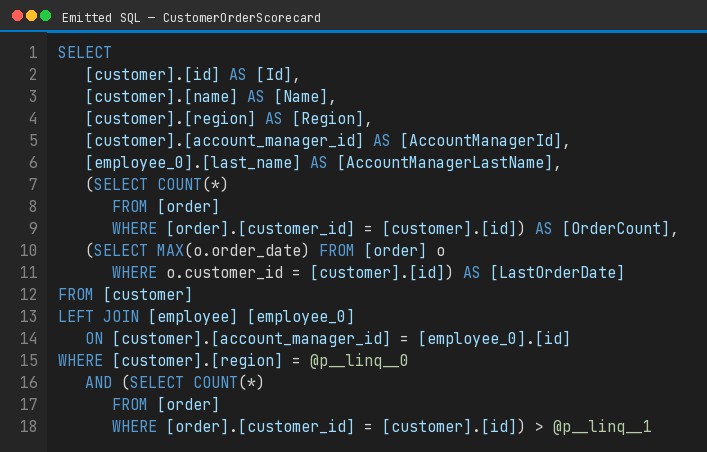Click MAX on line 10
This screenshot has width=707, height=452.
[170, 250]
